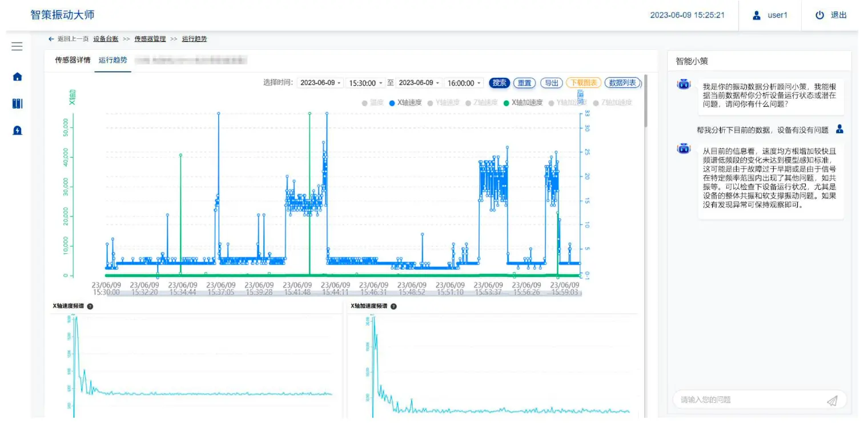The width and height of the screenshot is (868, 436).
Task: Open the 数据列表 data list button
Action: [x=622, y=83]
